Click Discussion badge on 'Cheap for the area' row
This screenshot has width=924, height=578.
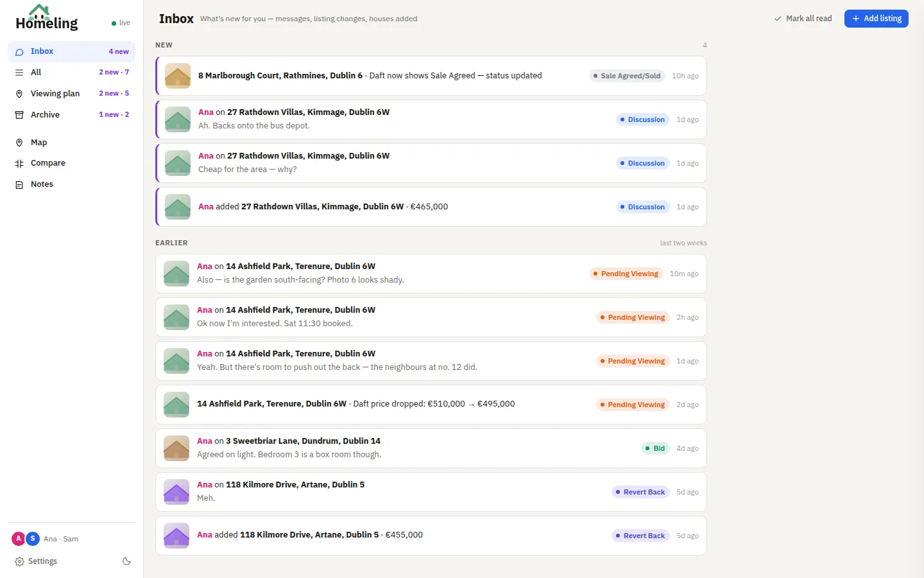[642, 163]
